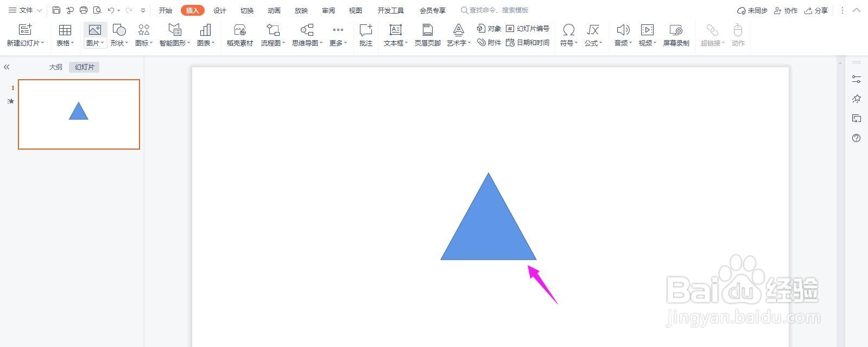Viewport: 868px width, 347px height.
Task: Open the 切换 transitions tab
Action: [x=247, y=10]
